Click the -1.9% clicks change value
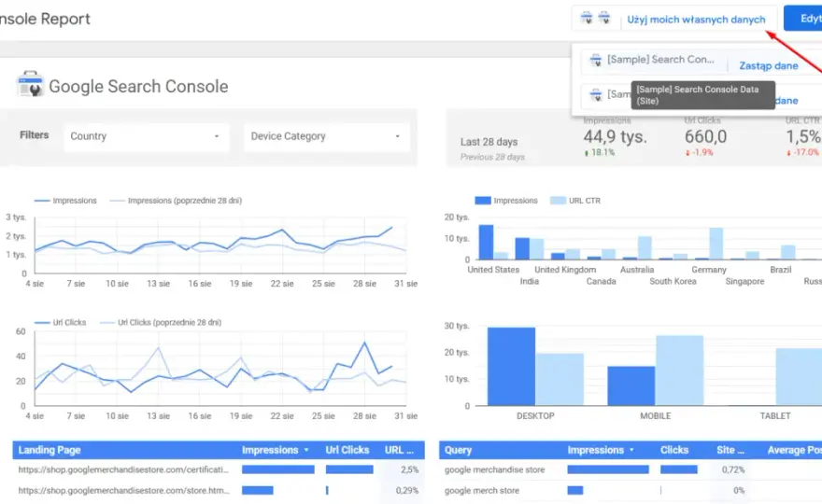The height and width of the screenshot is (504, 822). tap(702, 152)
